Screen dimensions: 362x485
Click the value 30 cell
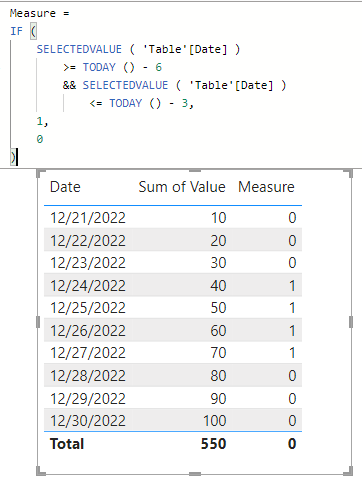pos(218,263)
